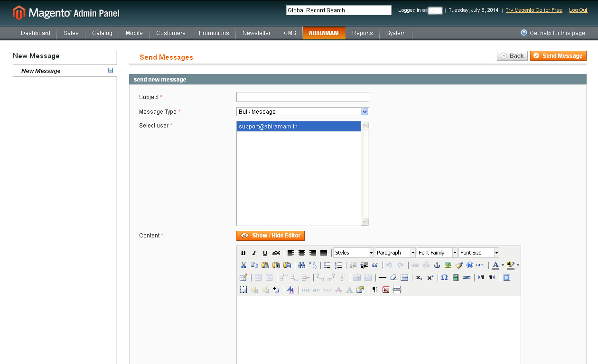Click the Paste icon in the editor toolbar
Screen dimensions: 598x364
pos(265,265)
